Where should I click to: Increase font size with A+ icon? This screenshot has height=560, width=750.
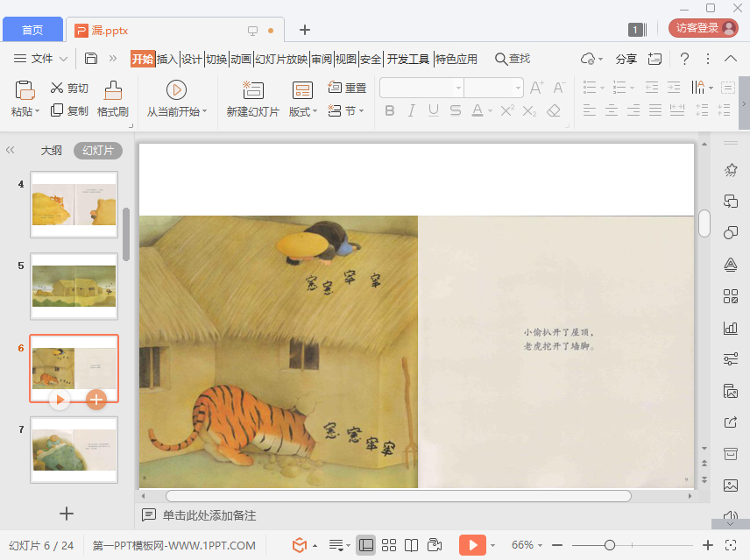coord(537,88)
